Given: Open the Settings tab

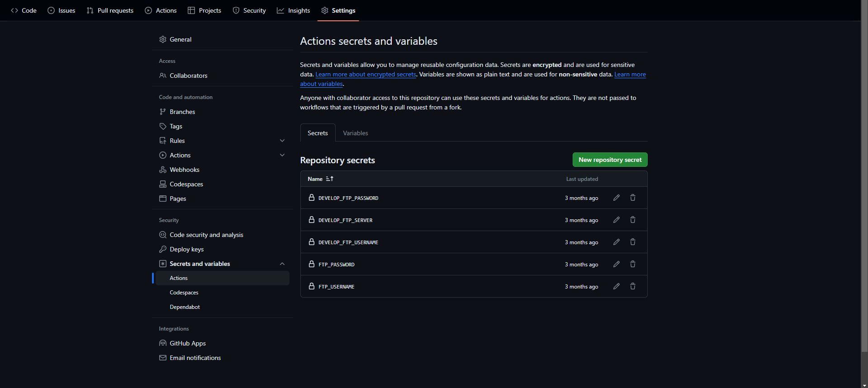Looking at the screenshot, I should click(x=338, y=10).
